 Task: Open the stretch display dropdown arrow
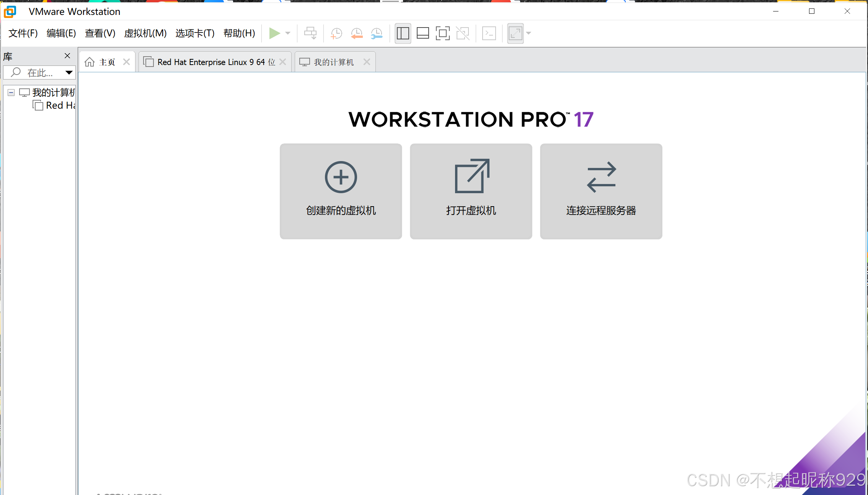(529, 33)
